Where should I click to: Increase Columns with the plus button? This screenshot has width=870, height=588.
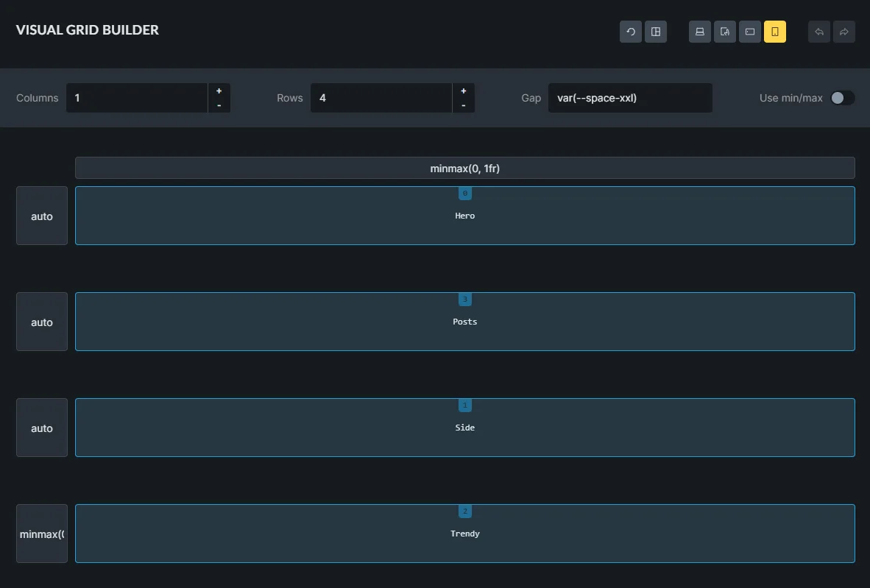click(x=219, y=91)
